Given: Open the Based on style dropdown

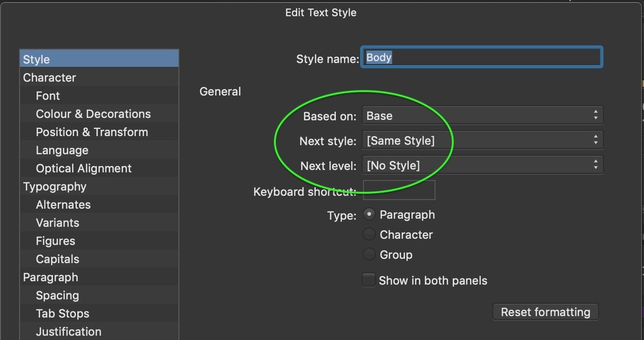Looking at the screenshot, I should [x=482, y=115].
